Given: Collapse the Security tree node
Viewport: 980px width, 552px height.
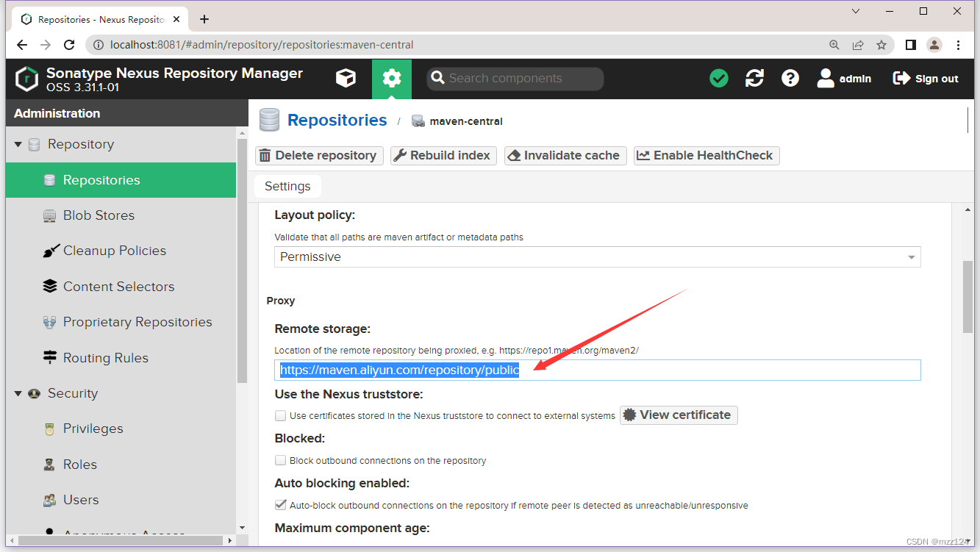Looking at the screenshot, I should coord(18,394).
